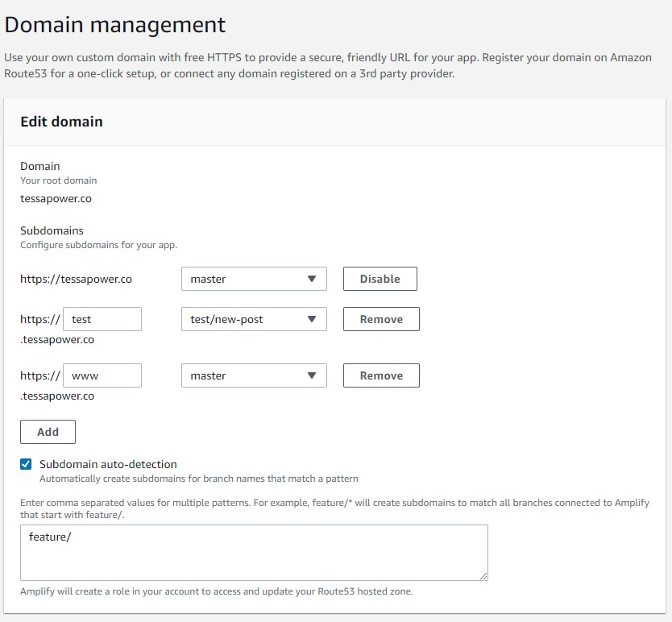Remove the www subdomain
The height and width of the screenshot is (622, 672).
[x=380, y=375]
